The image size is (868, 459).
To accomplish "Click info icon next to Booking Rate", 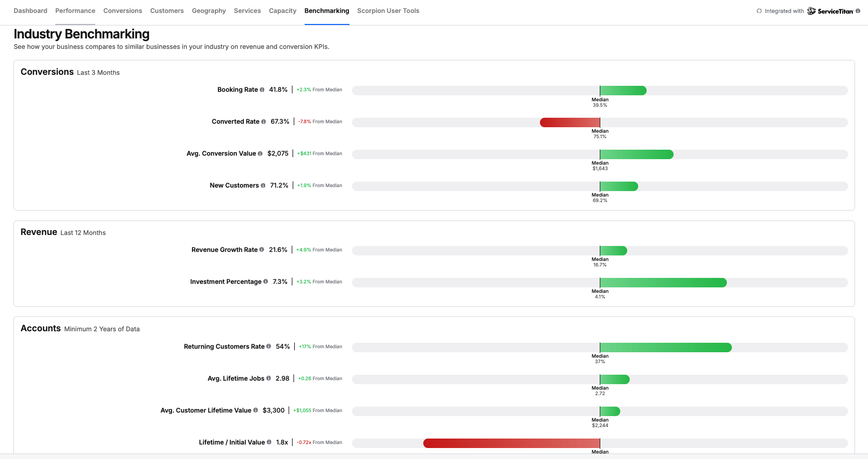I will click(262, 90).
